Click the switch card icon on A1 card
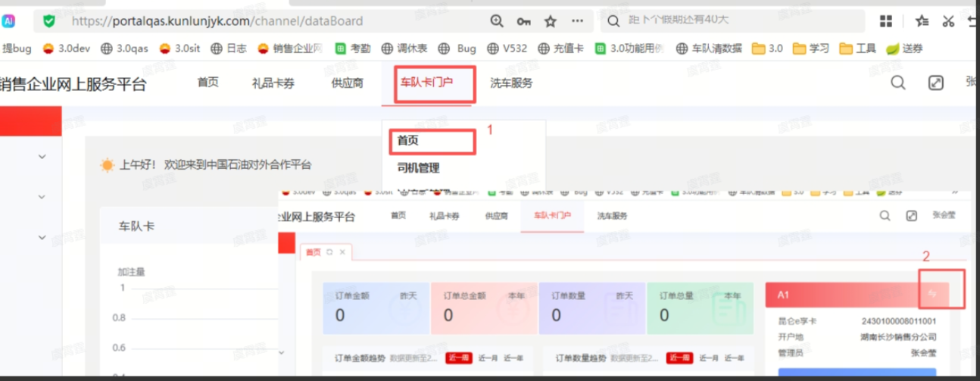The image size is (980, 381). [x=932, y=294]
